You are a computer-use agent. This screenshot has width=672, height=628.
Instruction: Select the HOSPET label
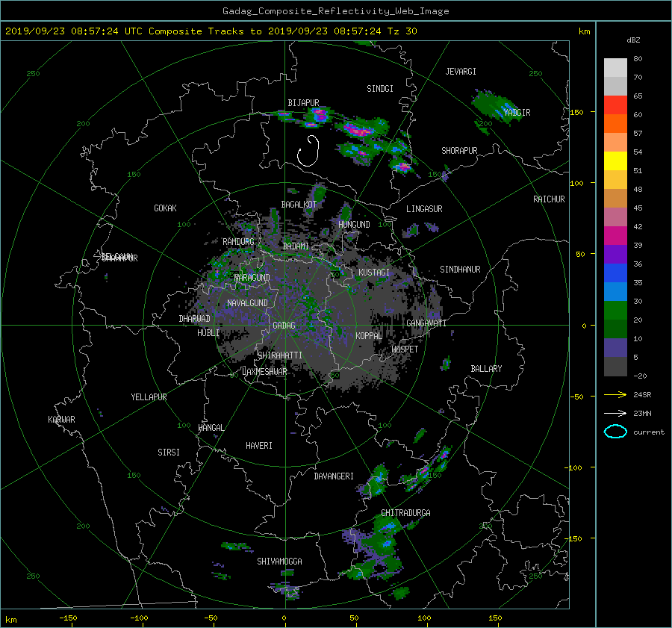[x=405, y=349]
